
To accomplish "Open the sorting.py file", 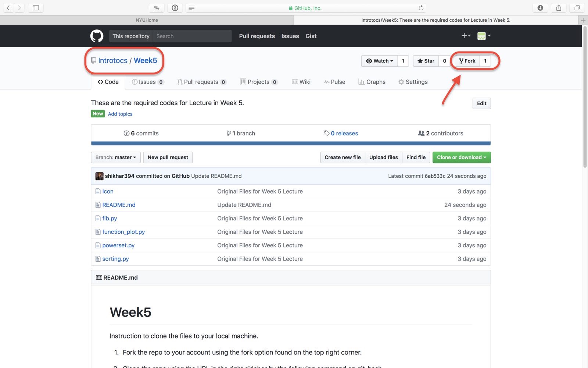I will (115, 259).
